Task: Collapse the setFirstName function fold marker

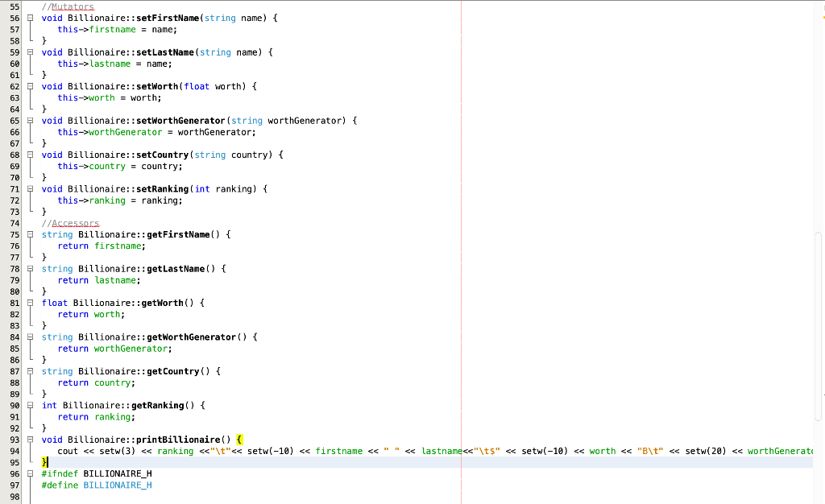Action: point(29,18)
